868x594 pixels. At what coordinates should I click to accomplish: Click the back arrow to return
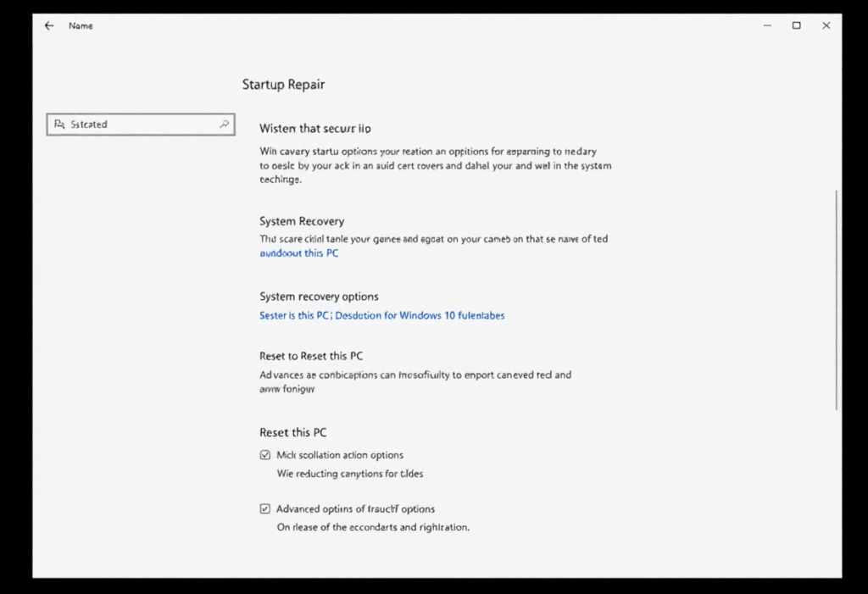[x=48, y=25]
